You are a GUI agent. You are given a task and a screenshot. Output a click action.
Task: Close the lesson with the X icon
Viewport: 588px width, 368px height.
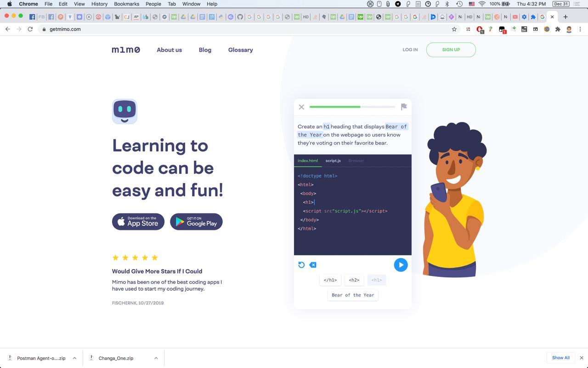(x=301, y=107)
